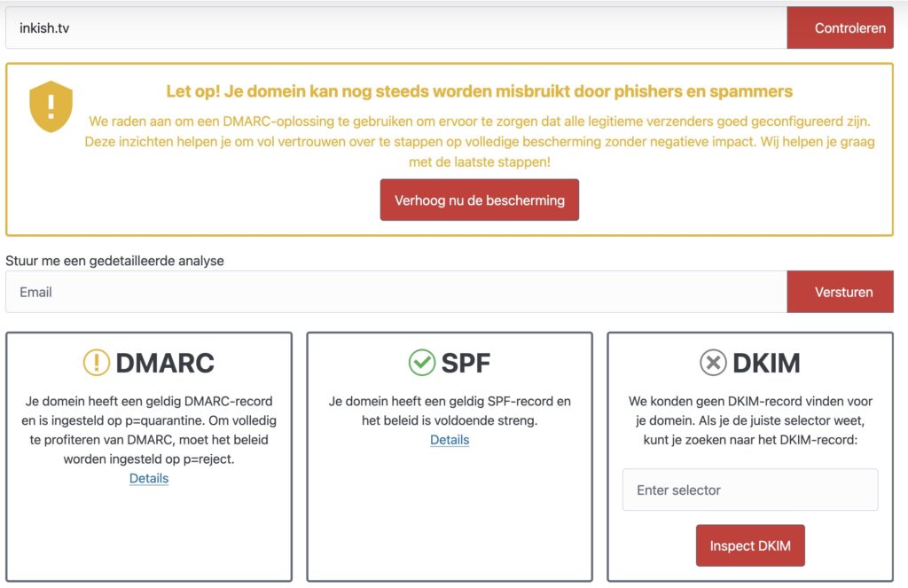Click the green SPF checkmark icon
This screenshot has height=588, width=908.
(421, 362)
